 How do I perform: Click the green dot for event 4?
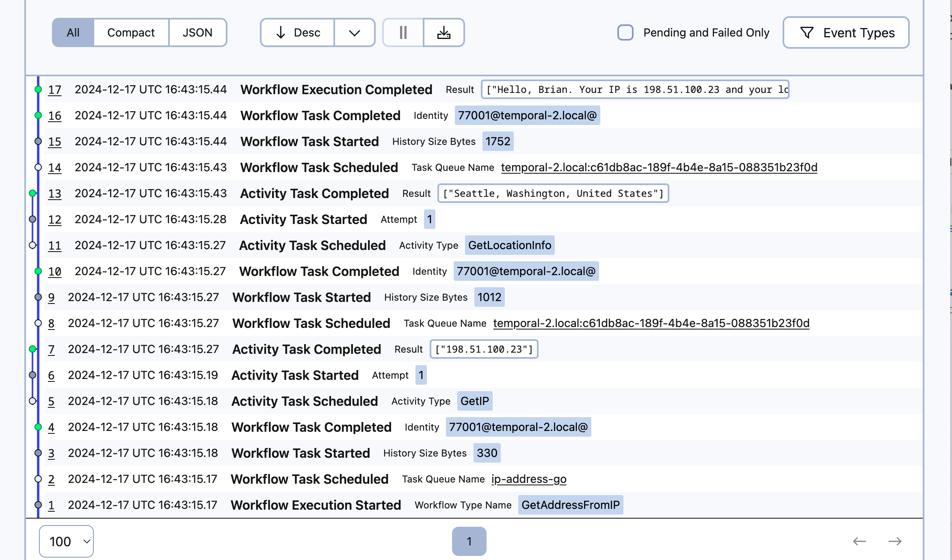pos(38,427)
